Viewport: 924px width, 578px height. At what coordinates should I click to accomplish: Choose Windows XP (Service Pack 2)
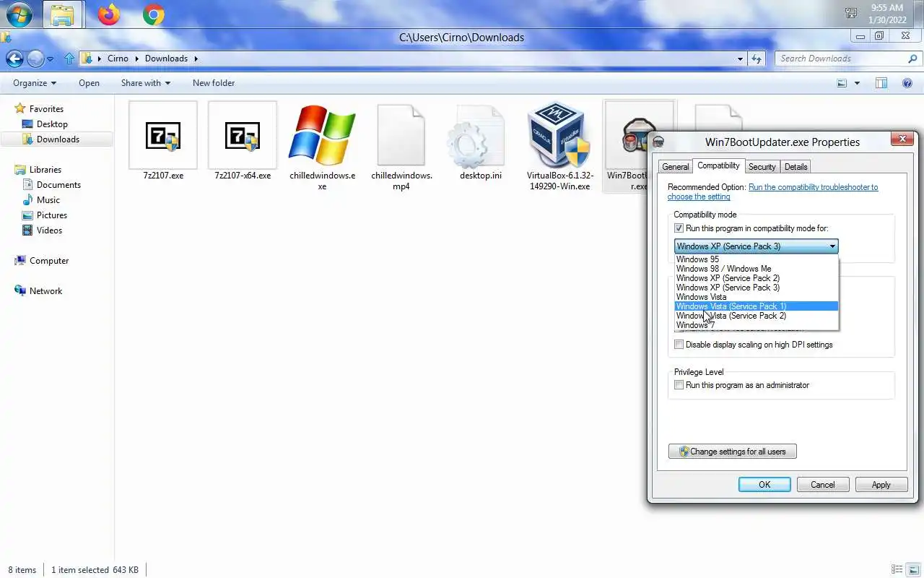pos(757,278)
